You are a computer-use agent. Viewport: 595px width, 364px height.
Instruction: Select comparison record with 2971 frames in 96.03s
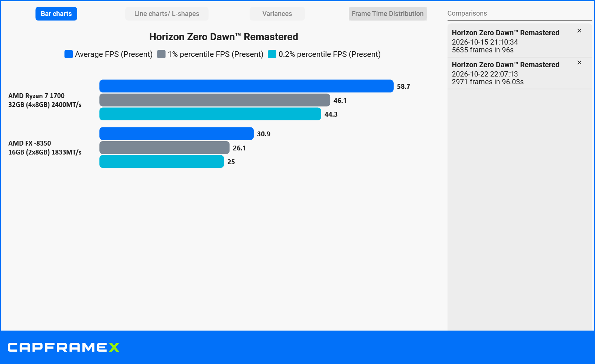[x=519, y=73]
